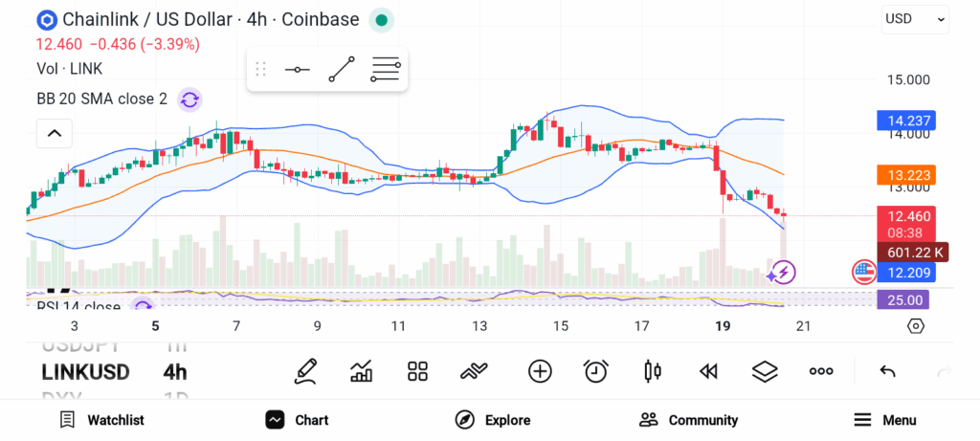
Task: Open the object tree layers icon
Action: click(x=764, y=371)
